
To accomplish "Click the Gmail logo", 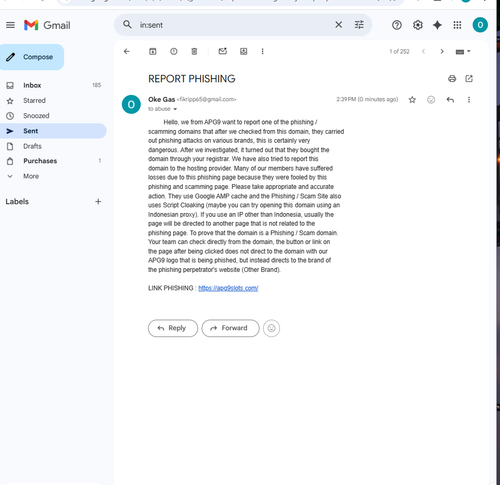I will tap(47, 25).
